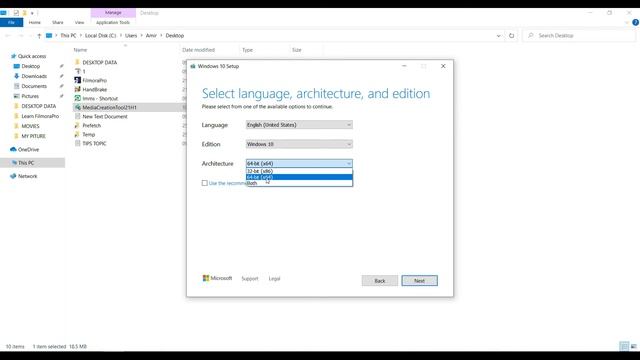The width and height of the screenshot is (640, 360).
Task: Open MOVIES folder in sidebar
Action: coord(30,126)
